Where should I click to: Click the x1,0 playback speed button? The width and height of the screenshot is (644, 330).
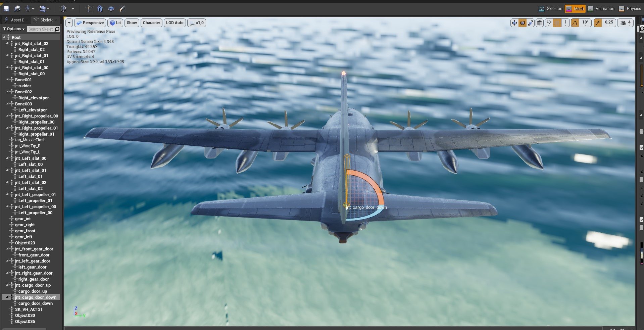[197, 23]
